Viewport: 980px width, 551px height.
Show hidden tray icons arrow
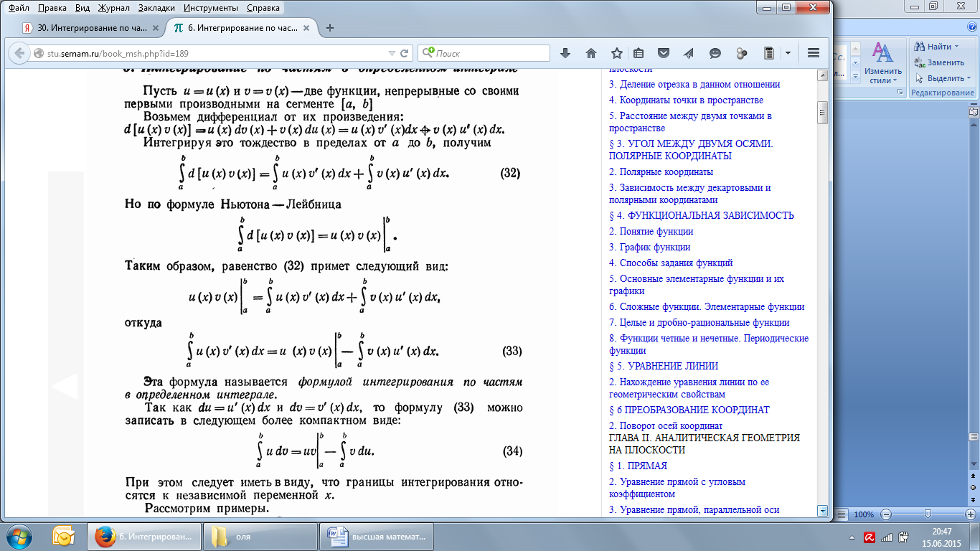tap(850, 537)
